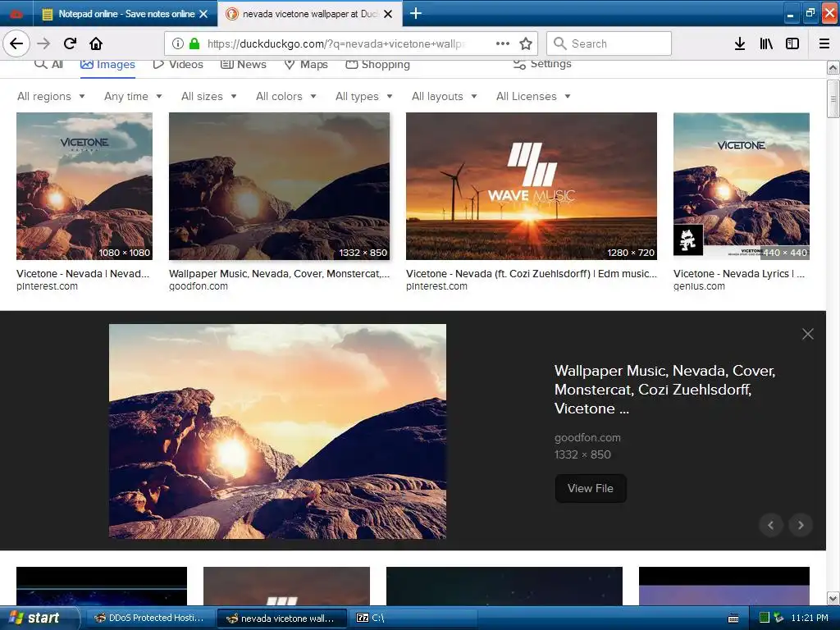Click the page scrollbar up arrow
The height and width of the screenshot is (630, 840).
[x=833, y=67]
